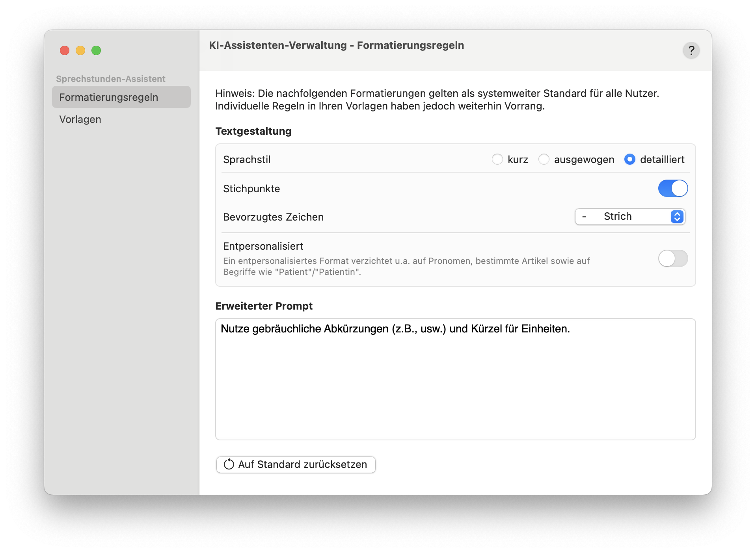This screenshot has height=553, width=756.
Task: Select the 'detailliert' radio option
Action: pyautogui.click(x=630, y=160)
